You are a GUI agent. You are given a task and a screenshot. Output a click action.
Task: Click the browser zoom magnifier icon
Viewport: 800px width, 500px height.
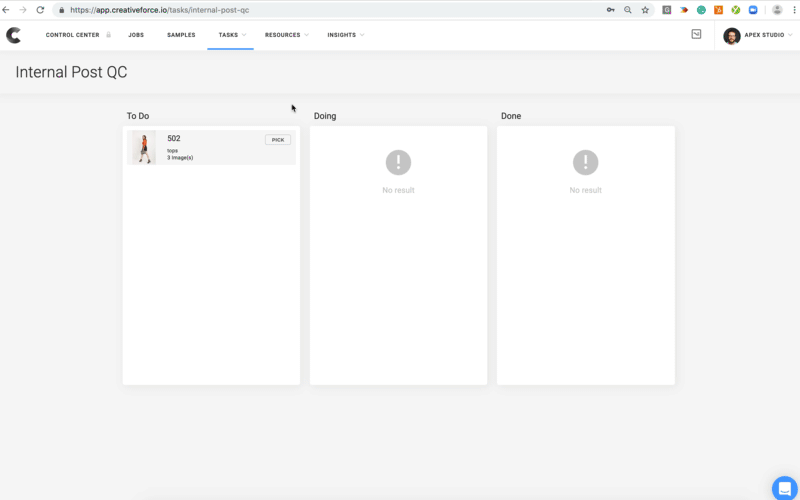[x=628, y=10]
